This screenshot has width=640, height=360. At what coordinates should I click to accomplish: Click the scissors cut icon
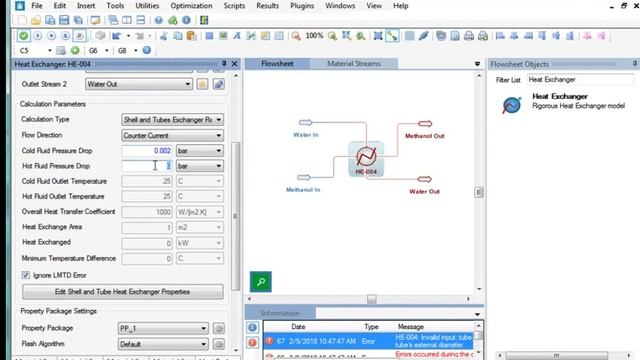(164, 36)
